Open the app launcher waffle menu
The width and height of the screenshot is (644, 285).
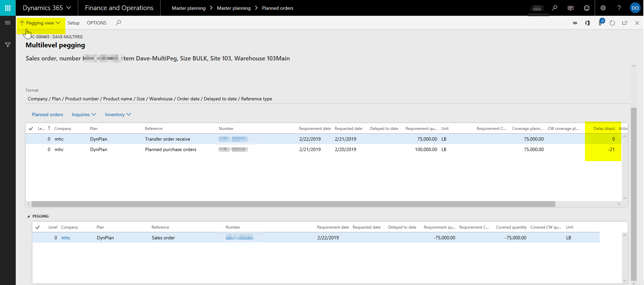pos(8,8)
